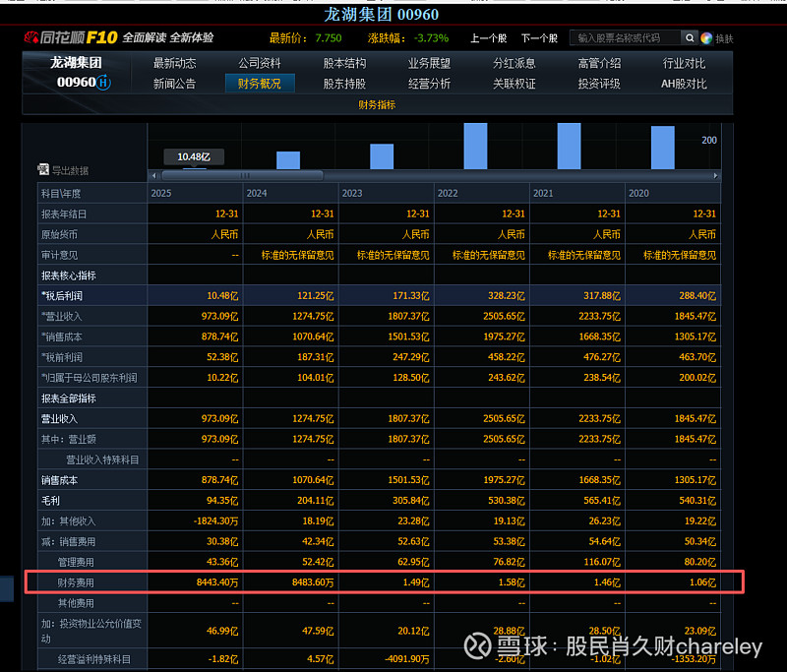Select the 加: 其他收入 row label

[x=68, y=521]
